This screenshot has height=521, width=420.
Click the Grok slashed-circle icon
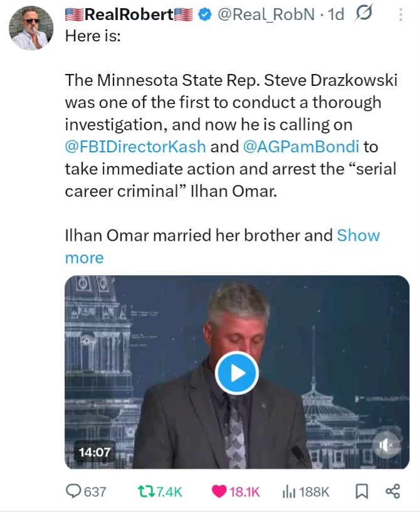coord(364,14)
